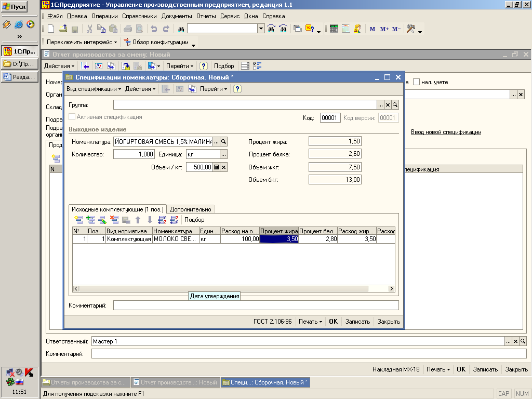Click the Open file toolbar icon

click(x=63, y=29)
